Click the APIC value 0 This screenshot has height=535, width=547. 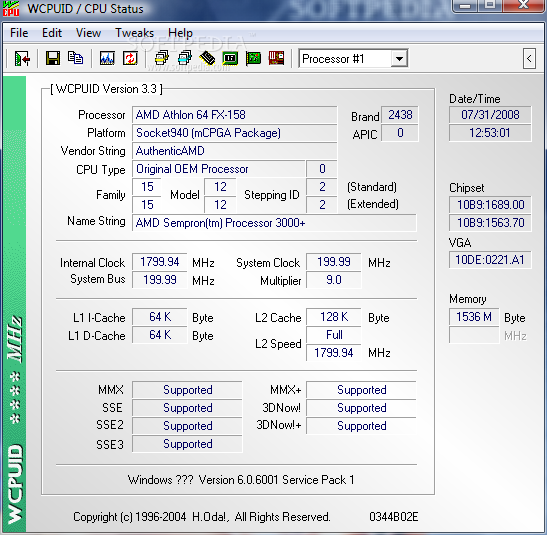[400, 133]
